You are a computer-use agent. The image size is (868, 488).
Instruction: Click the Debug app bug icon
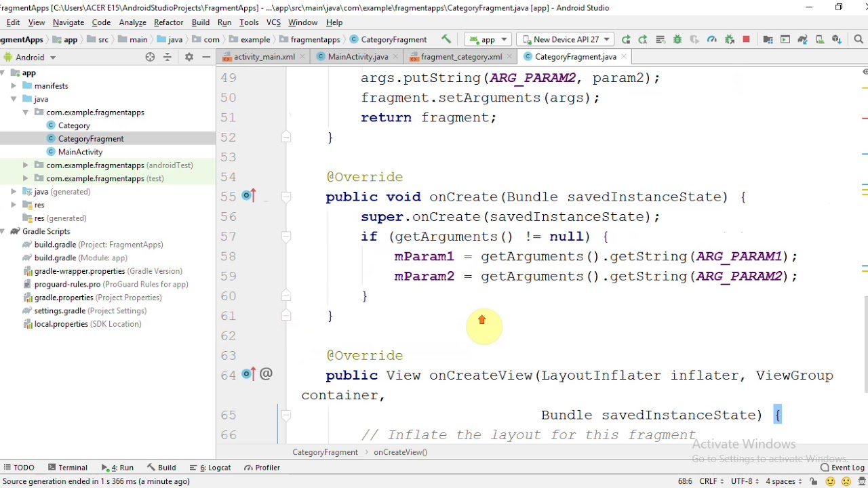pyautogui.click(x=677, y=39)
